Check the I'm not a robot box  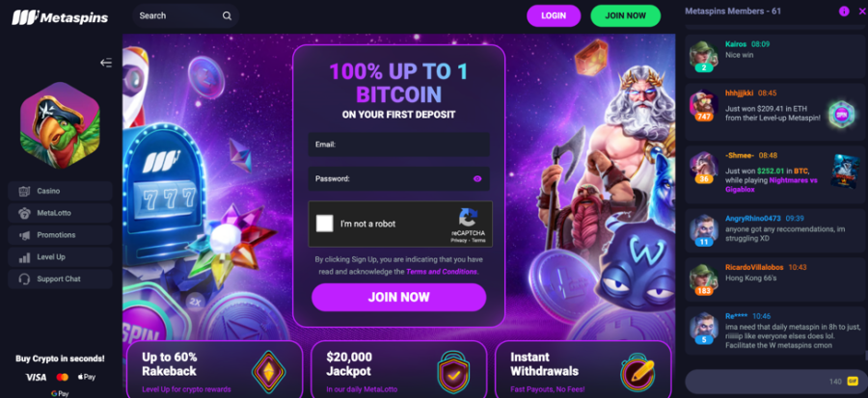[x=325, y=224]
